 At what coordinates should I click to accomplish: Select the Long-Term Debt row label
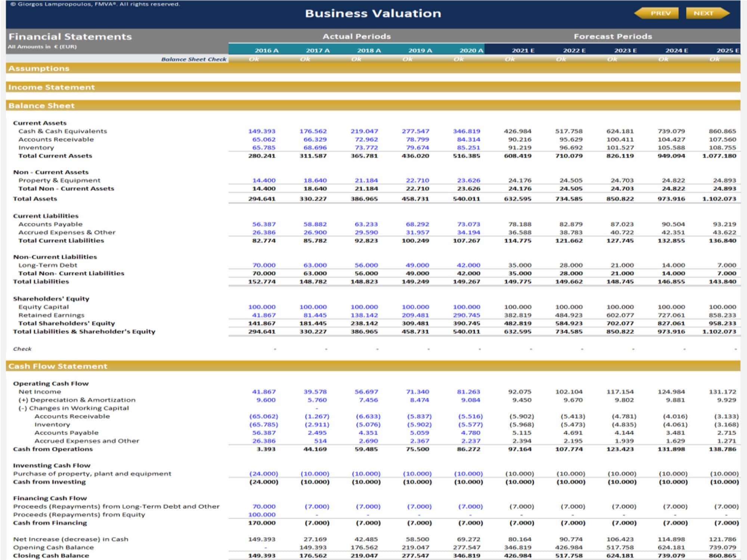click(x=48, y=265)
